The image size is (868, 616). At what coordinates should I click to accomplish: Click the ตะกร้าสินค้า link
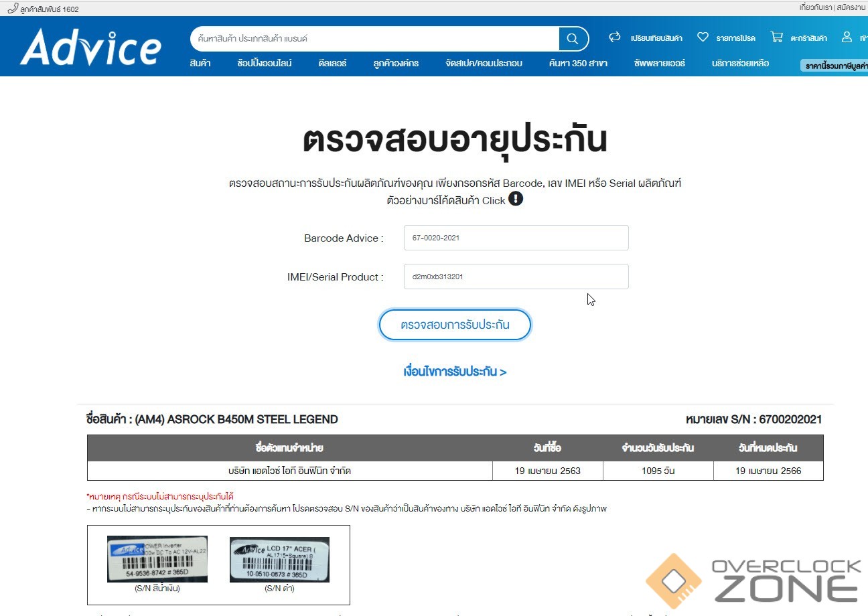point(808,38)
